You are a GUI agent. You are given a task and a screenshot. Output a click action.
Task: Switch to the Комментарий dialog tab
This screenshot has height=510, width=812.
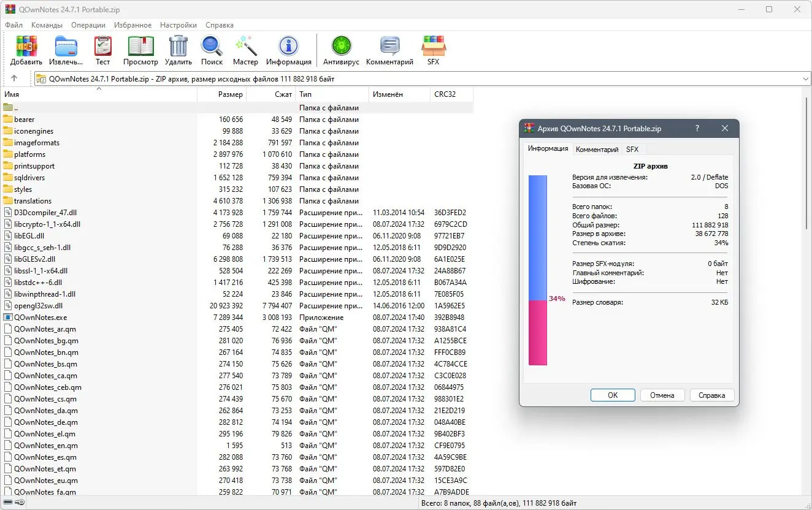(597, 150)
